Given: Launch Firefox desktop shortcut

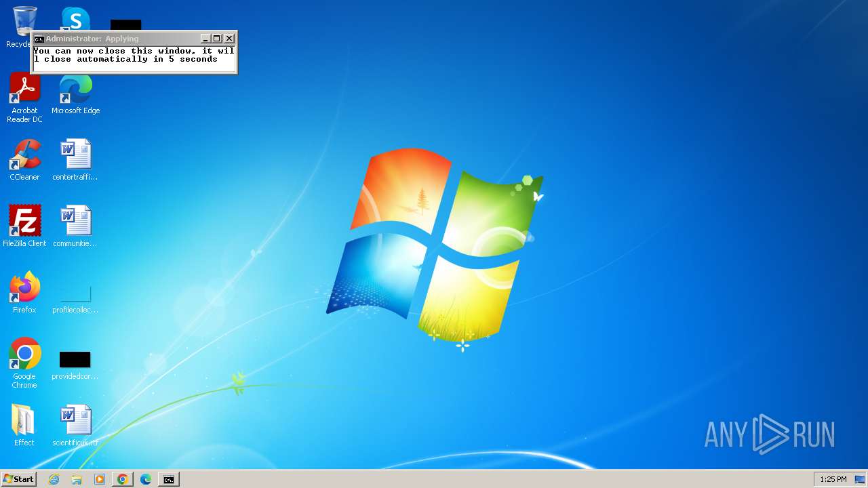Looking at the screenshot, I should coord(24,293).
